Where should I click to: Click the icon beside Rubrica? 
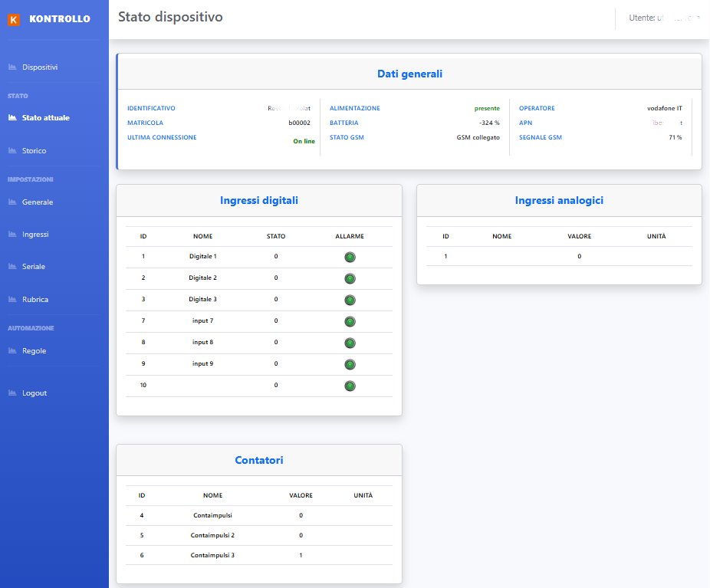pos(12,299)
